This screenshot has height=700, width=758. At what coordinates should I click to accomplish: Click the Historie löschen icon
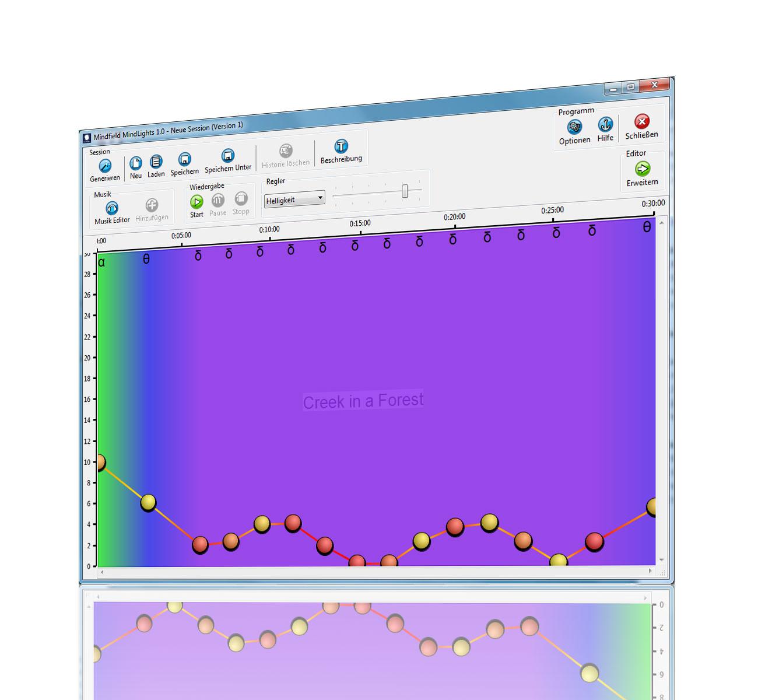[x=286, y=151]
